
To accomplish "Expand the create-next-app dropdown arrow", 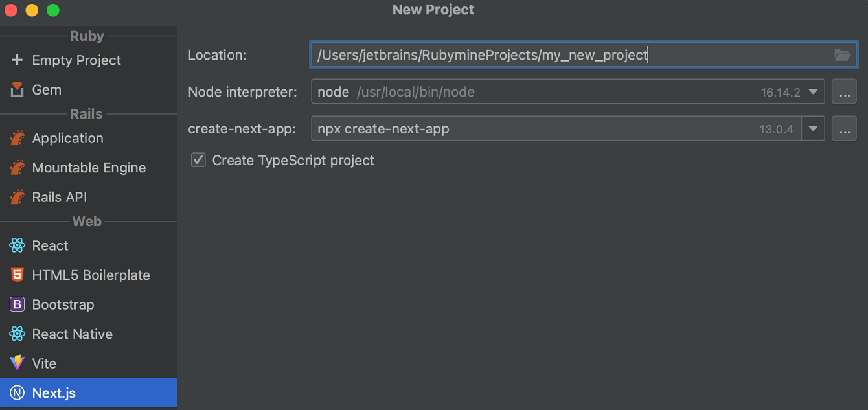I will coord(813,129).
